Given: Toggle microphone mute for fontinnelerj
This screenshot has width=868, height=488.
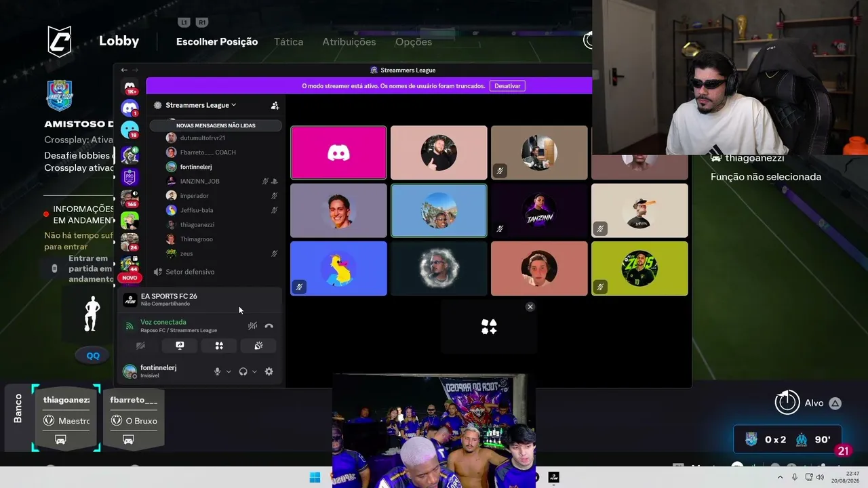Looking at the screenshot, I should 218,371.
